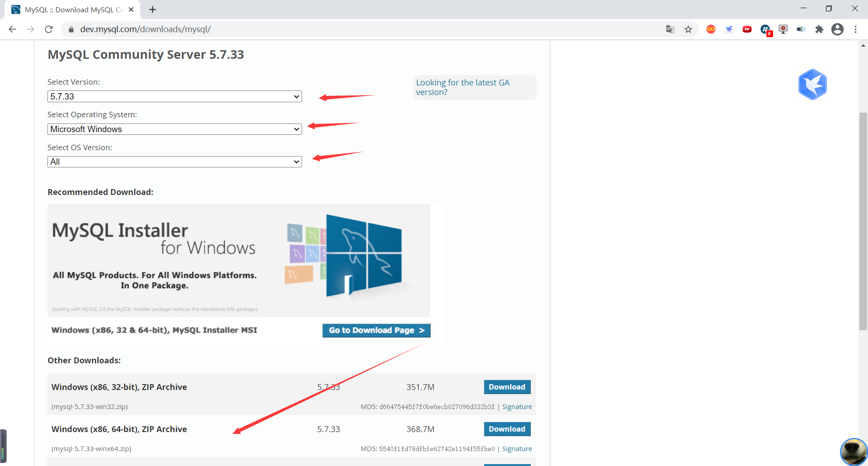Click the Windows (x86, 64-bit), ZIP Archive text
Image resolution: width=868 pixels, height=466 pixels.
coord(119,429)
